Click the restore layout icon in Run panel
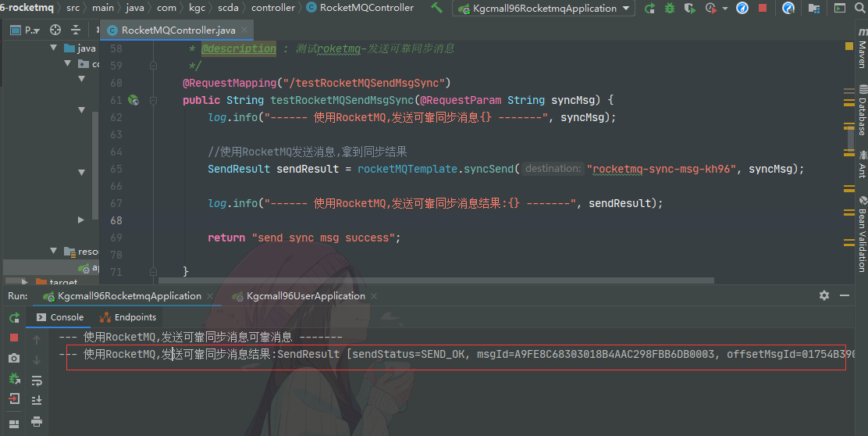The width and height of the screenshot is (868, 436). point(14,423)
